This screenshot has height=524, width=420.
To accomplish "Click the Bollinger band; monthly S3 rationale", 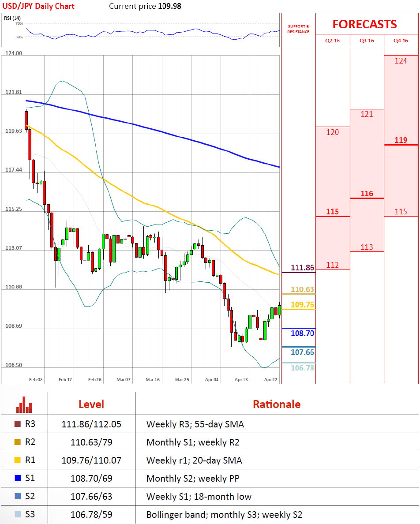I will pos(224,514).
